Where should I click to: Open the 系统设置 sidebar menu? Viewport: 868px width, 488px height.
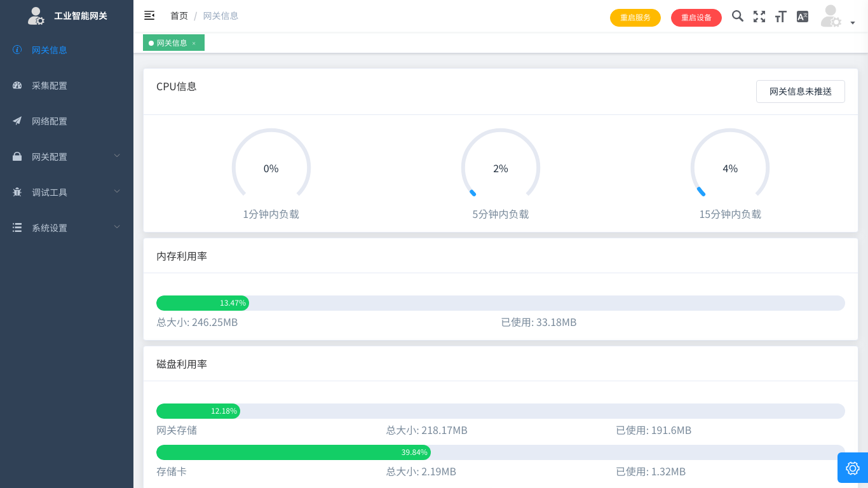[x=67, y=227]
